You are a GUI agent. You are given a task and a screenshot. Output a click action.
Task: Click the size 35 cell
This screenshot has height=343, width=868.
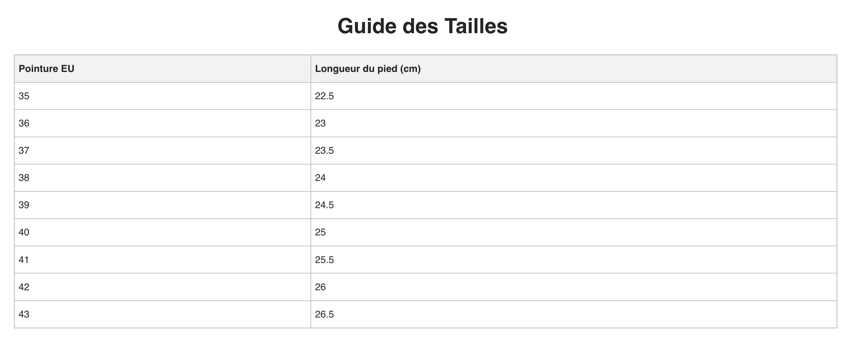163,96
